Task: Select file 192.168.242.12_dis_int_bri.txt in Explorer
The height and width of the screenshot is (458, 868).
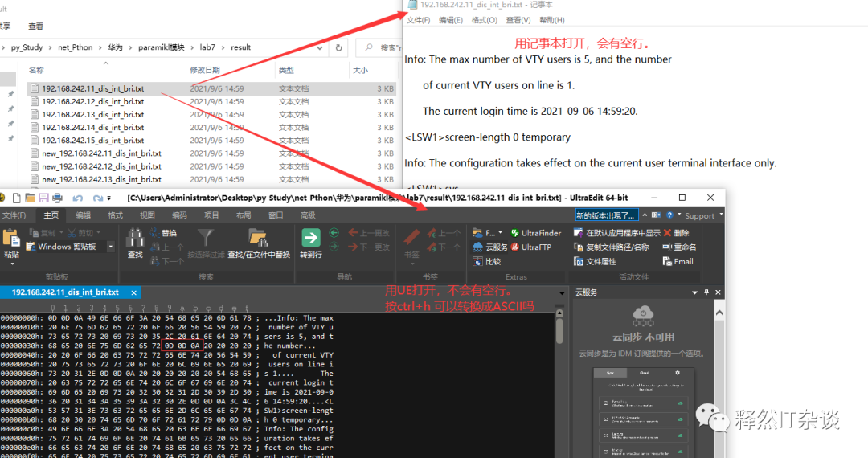Action: [x=93, y=102]
